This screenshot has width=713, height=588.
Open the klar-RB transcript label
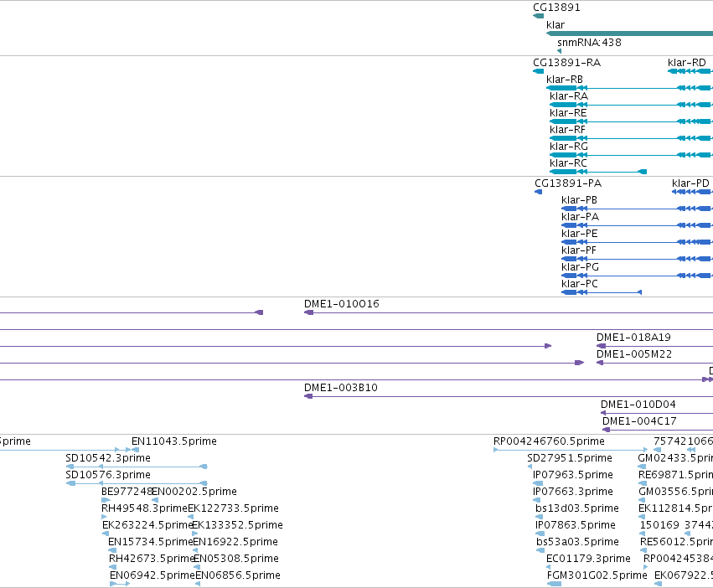point(565,80)
